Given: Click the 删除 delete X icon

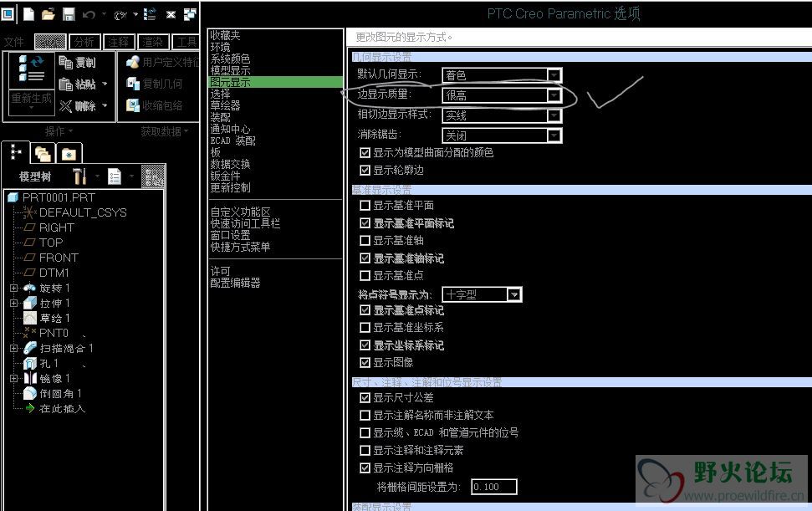Looking at the screenshot, I should click(65, 106).
